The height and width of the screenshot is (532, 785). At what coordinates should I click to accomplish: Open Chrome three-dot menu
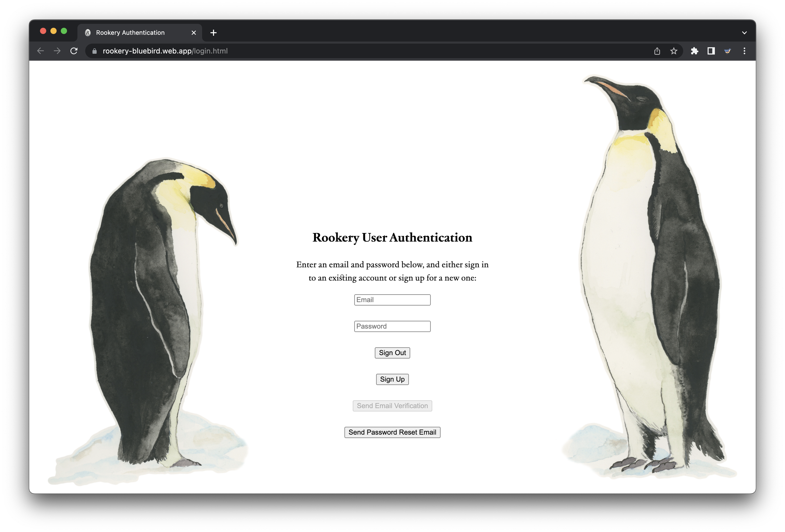click(744, 51)
